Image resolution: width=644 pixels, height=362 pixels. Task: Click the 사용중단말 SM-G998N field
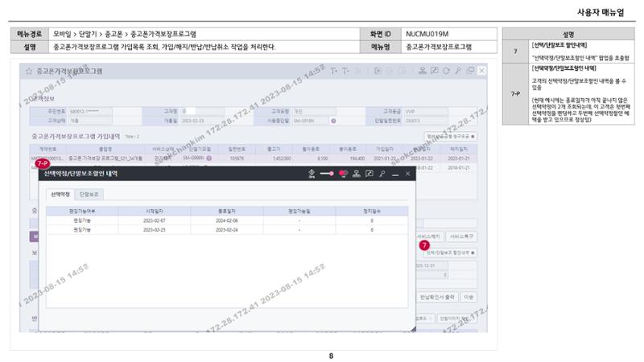[x=311, y=121]
